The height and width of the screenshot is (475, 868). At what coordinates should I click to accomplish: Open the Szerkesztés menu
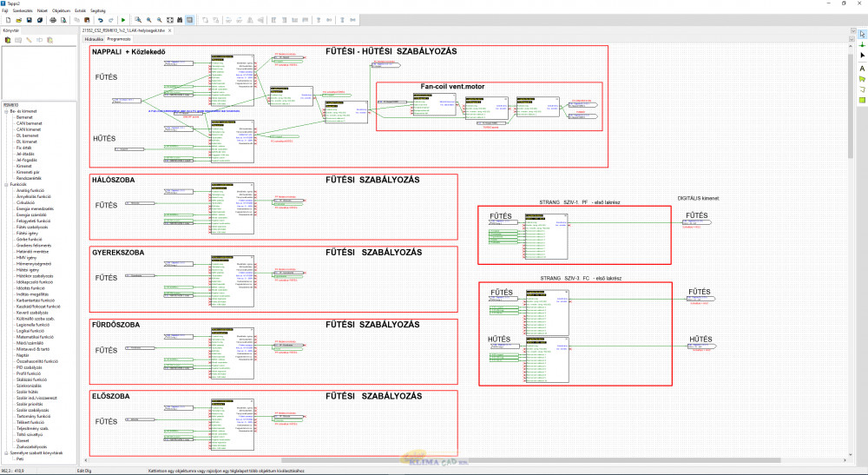(x=23, y=10)
